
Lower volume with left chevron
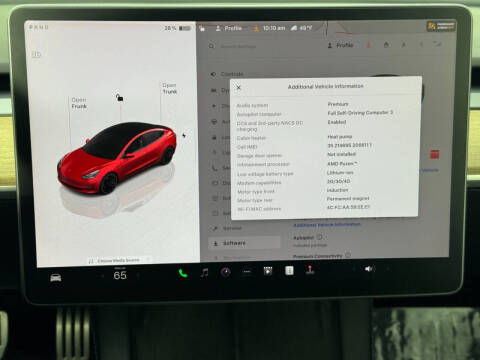(x=354, y=268)
